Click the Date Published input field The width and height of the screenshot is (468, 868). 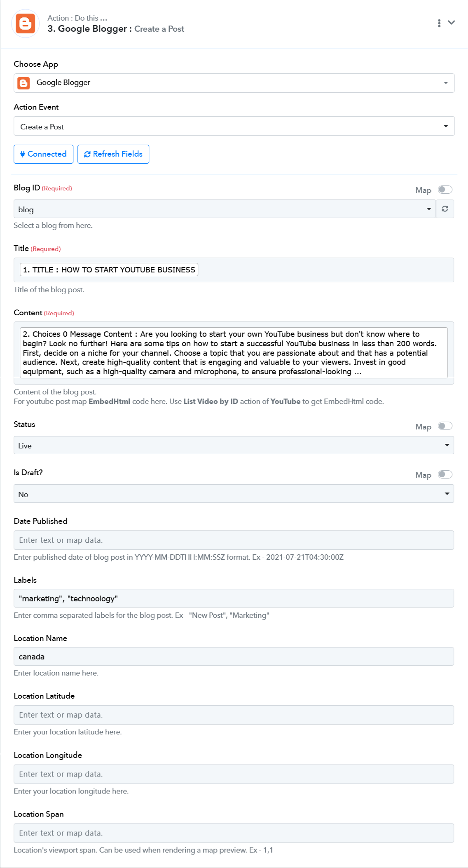(x=234, y=540)
